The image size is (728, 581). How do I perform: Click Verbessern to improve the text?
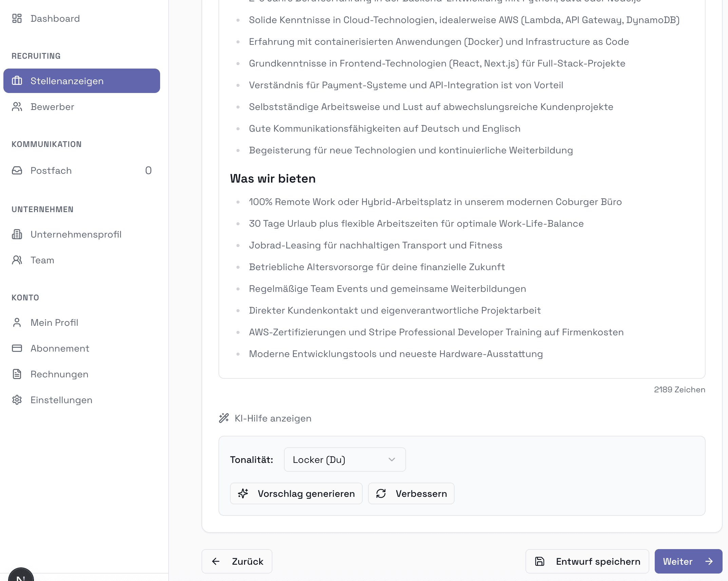coord(411,494)
